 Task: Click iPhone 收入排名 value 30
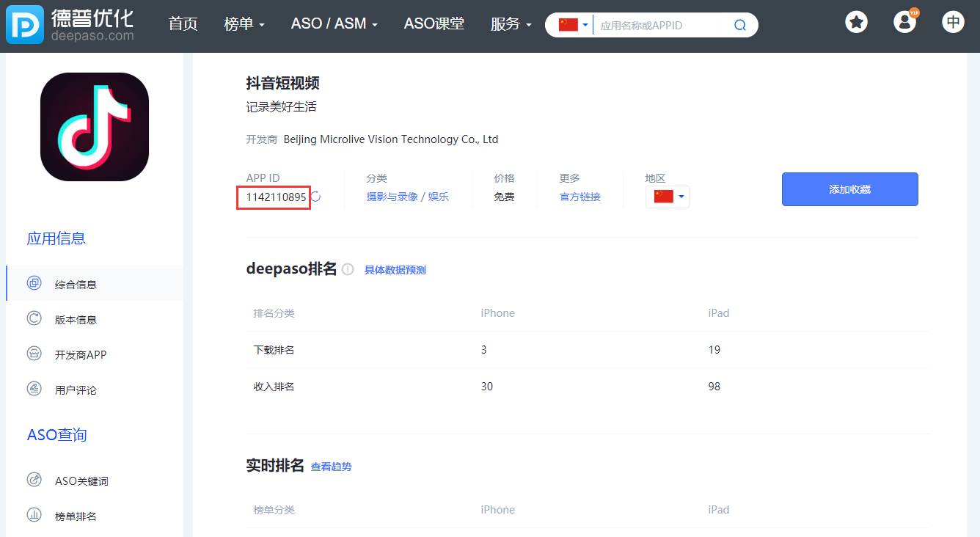tap(486, 386)
